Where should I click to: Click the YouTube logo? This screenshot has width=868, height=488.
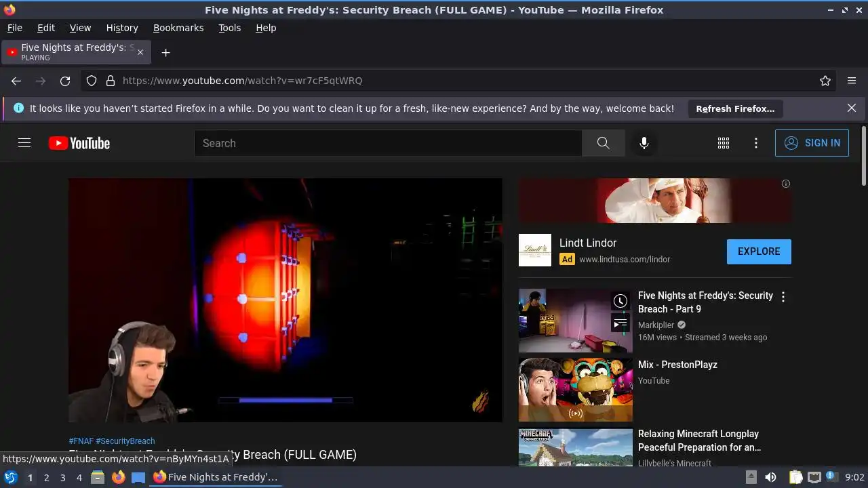tap(79, 143)
